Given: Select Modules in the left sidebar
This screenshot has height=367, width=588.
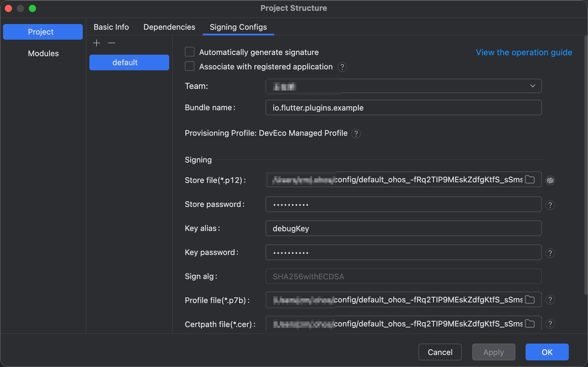Looking at the screenshot, I should pos(43,53).
